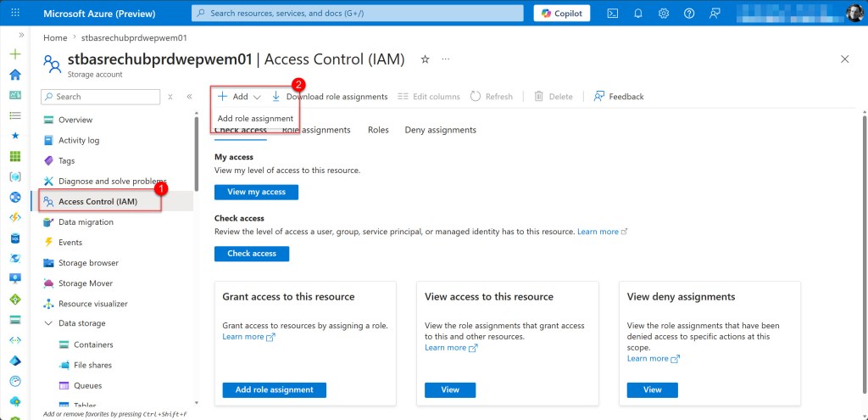
Task: Click the View my access button
Action: [x=256, y=192]
